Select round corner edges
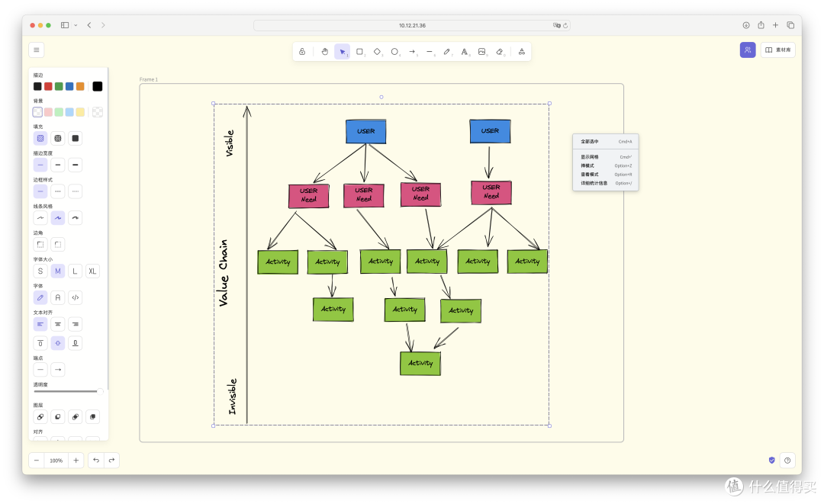824x504 pixels. pyautogui.click(x=58, y=244)
